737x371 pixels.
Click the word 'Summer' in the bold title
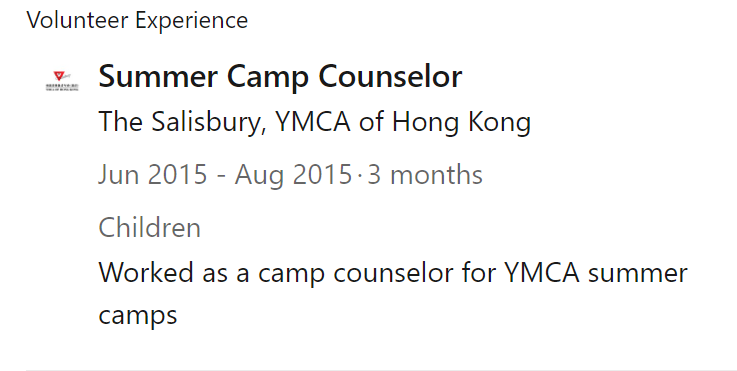(x=158, y=76)
